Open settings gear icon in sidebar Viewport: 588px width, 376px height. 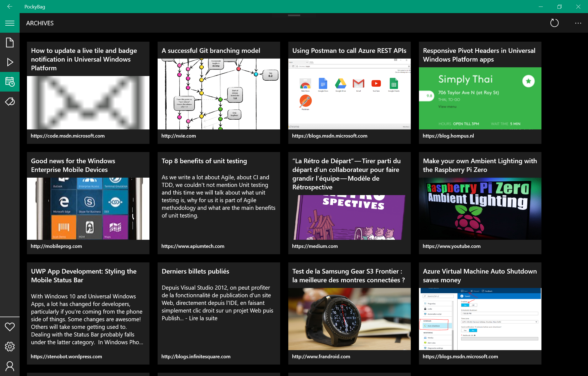[x=10, y=346]
